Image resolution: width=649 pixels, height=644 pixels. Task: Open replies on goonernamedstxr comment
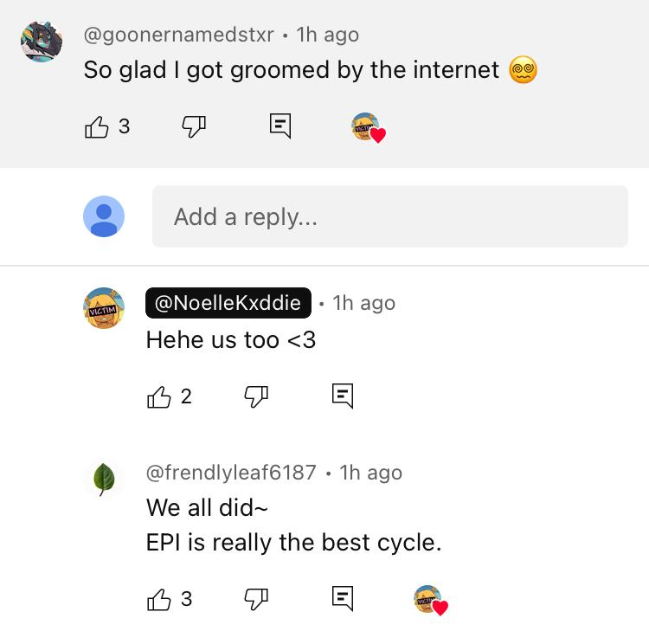click(x=280, y=126)
